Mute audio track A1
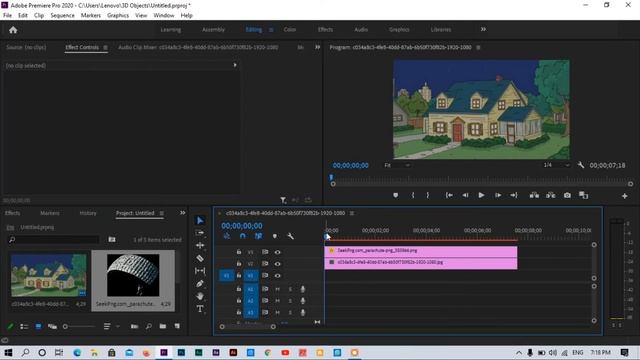Screen dimensions: 640x360 [278, 289]
